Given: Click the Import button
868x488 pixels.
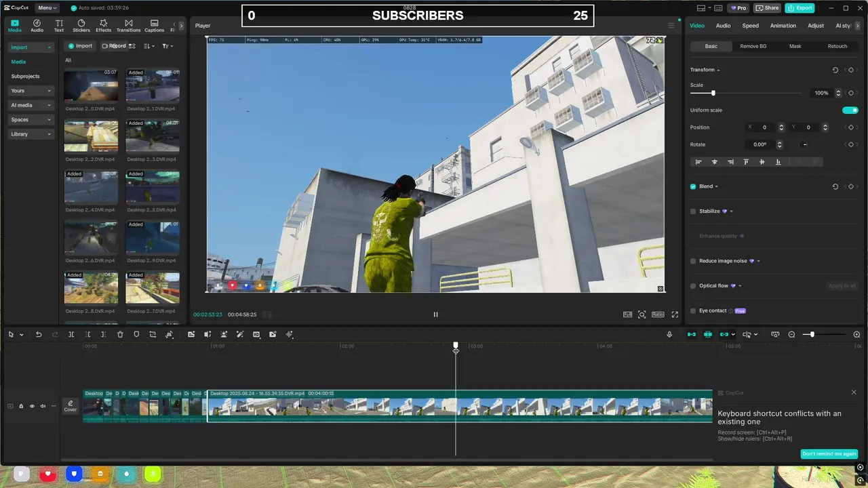Looking at the screenshot, I should pos(80,46).
